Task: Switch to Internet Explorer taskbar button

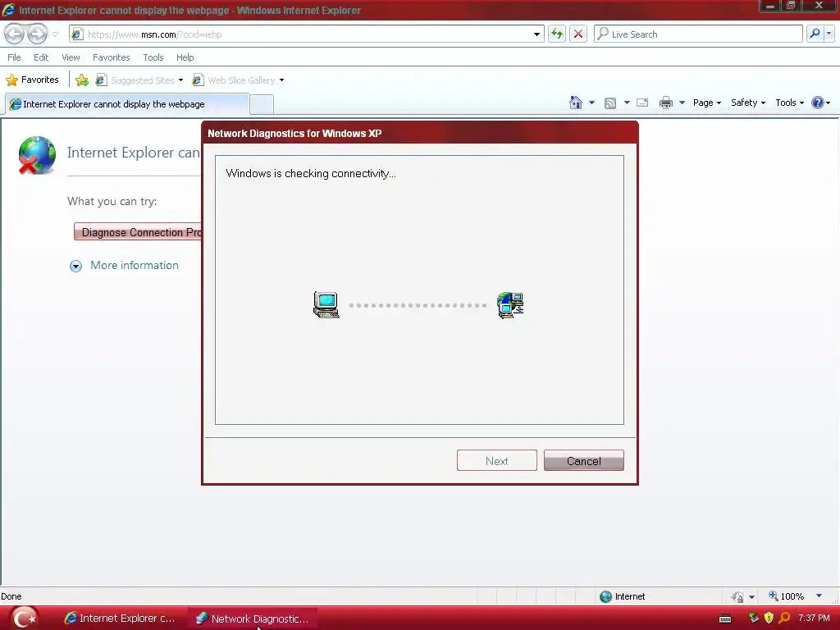Action: tap(120, 619)
